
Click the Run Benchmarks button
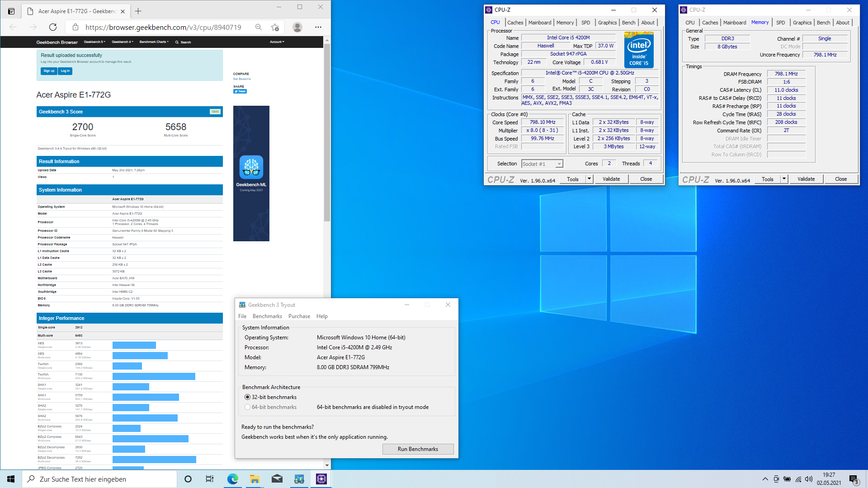[x=418, y=449]
